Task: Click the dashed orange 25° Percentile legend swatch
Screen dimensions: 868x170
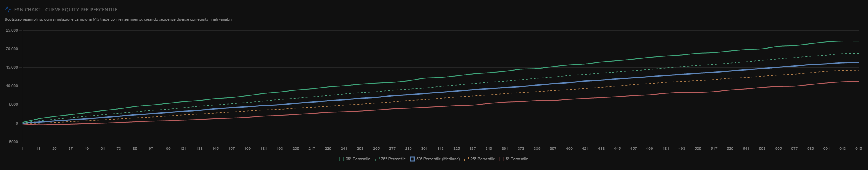Action: 466,159
